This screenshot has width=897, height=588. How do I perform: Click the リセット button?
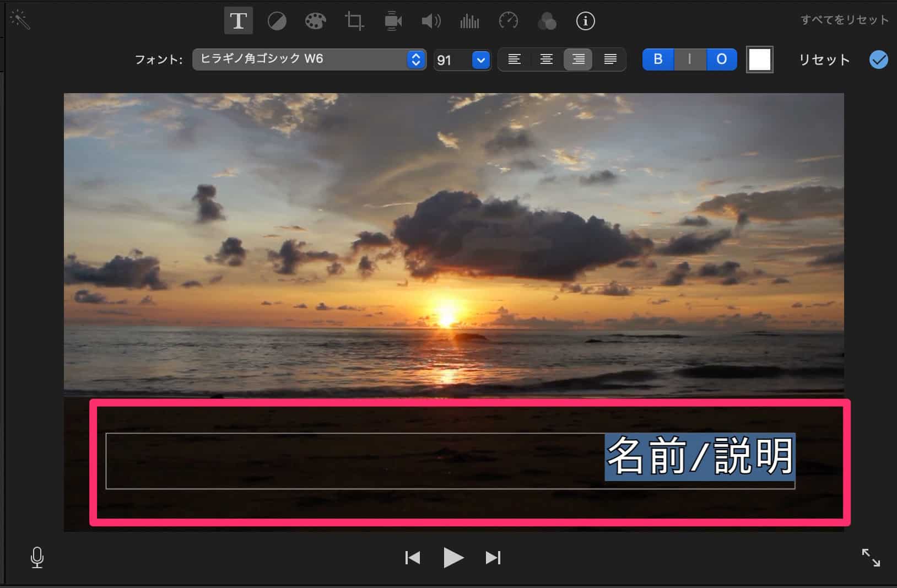pyautogui.click(x=824, y=60)
